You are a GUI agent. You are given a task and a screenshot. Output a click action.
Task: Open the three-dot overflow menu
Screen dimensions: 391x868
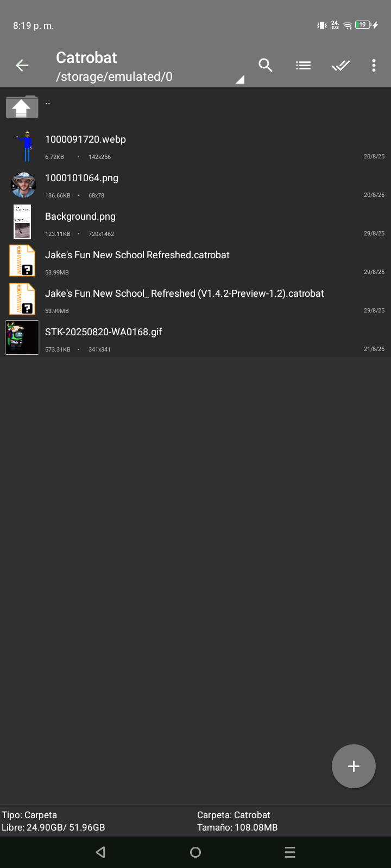[374, 66]
